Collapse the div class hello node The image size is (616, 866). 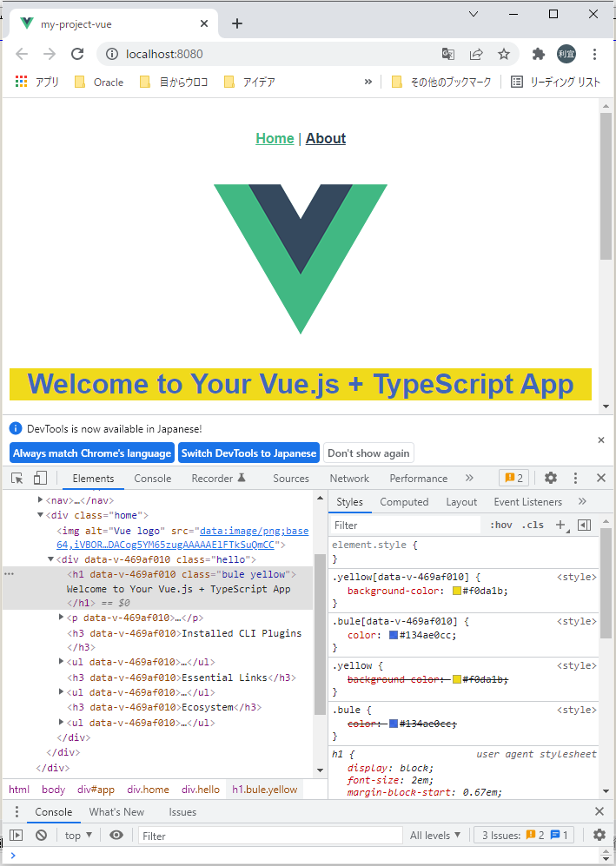coord(50,559)
